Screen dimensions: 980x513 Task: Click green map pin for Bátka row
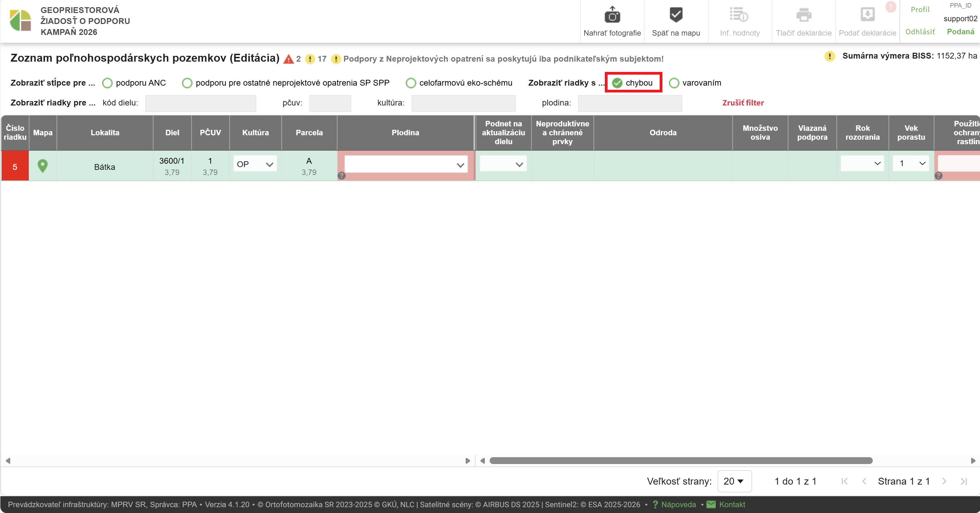tap(42, 166)
